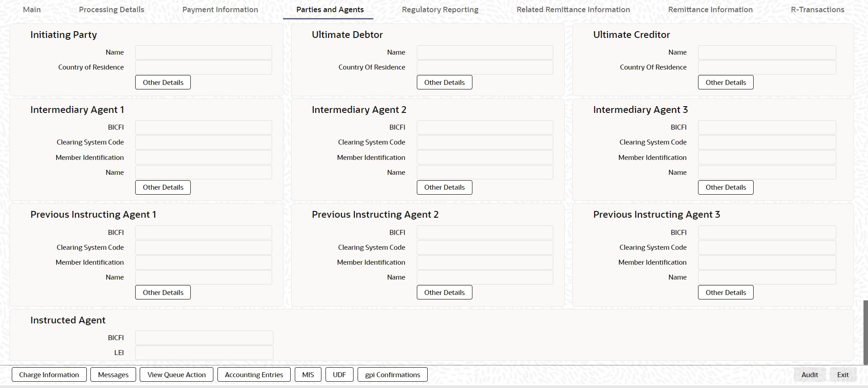868x388 pixels.
Task: Click View Queue Action button
Action: tap(176, 374)
